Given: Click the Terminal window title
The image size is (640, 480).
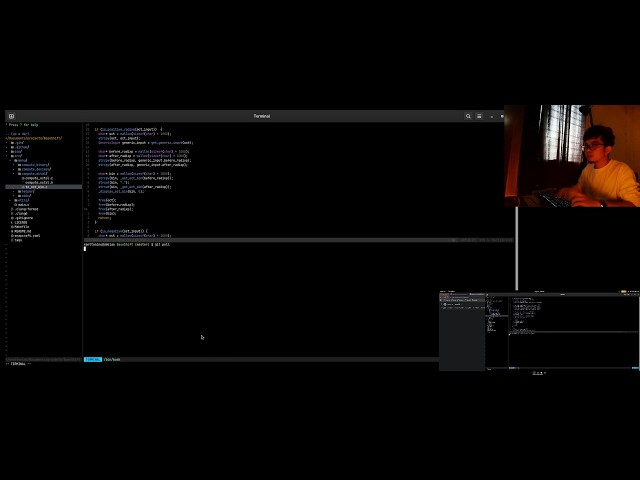Looking at the screenshot, I should (262, 116).
